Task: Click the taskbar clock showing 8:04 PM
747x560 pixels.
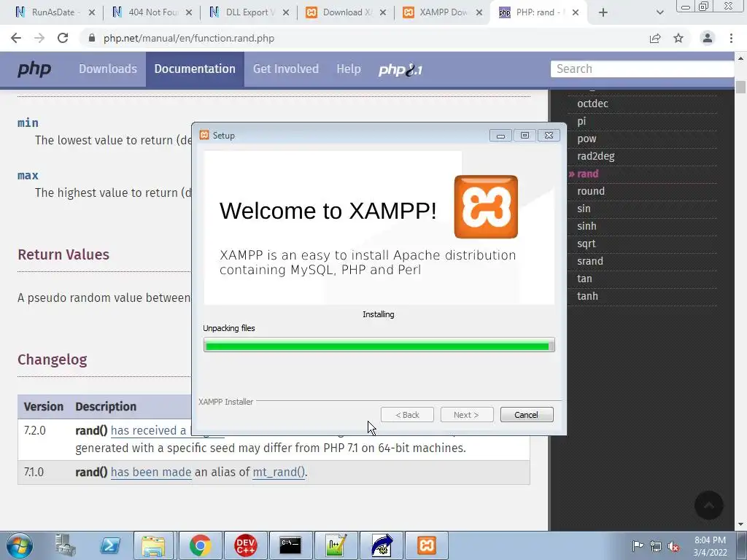Action: click(710, 540)
